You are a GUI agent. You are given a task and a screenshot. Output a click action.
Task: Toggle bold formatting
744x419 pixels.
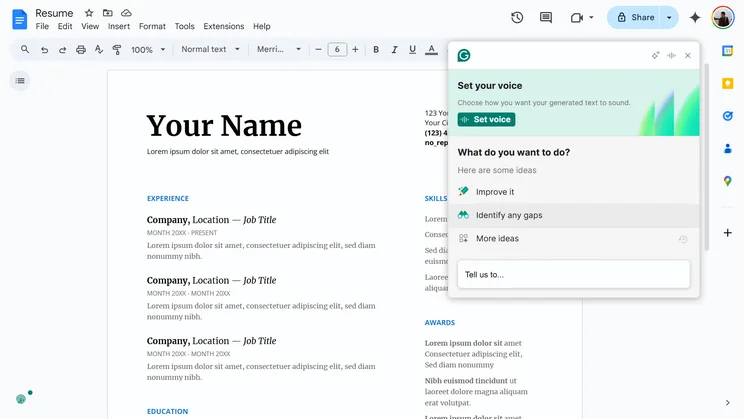376,49
